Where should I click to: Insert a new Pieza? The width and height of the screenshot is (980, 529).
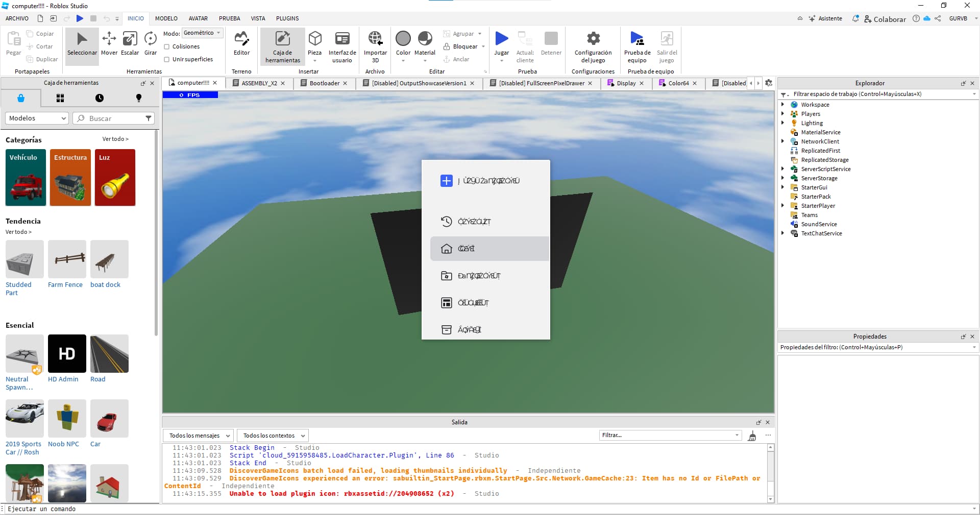(x=315, y=42)
